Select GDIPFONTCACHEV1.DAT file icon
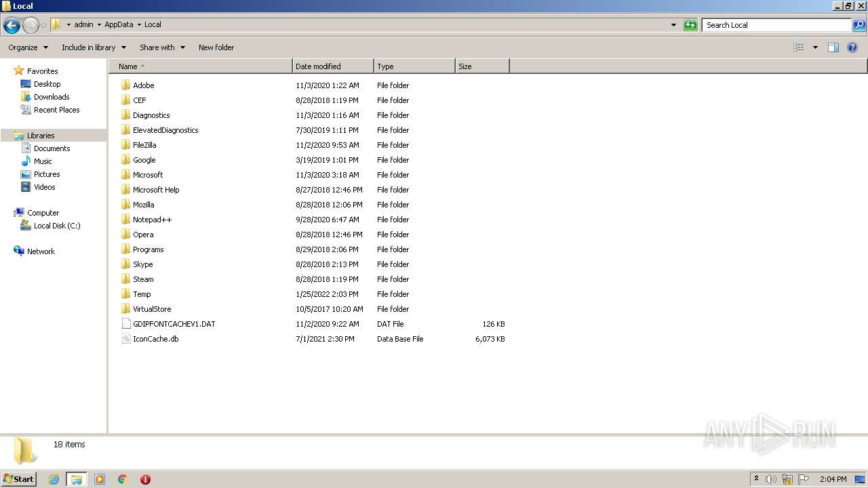The height and width of the screenshot is (488, 868). point(125,324)
